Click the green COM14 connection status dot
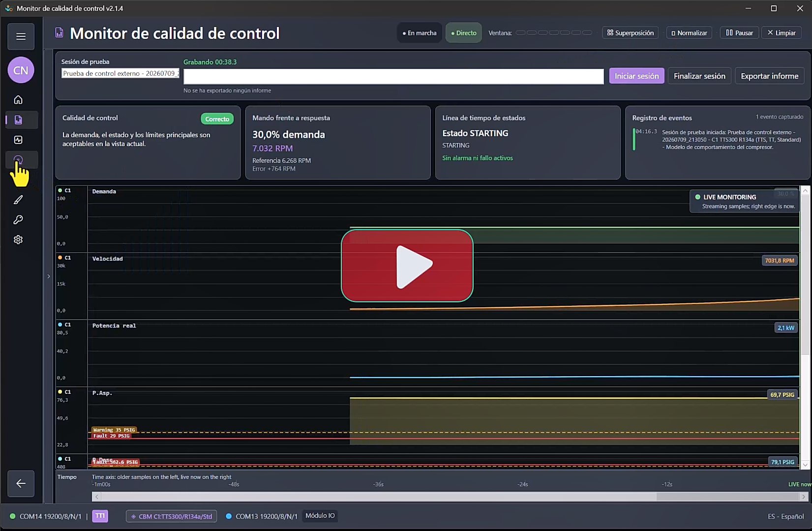This screenshot has height=531, width=812. click(x=13, y=516)
